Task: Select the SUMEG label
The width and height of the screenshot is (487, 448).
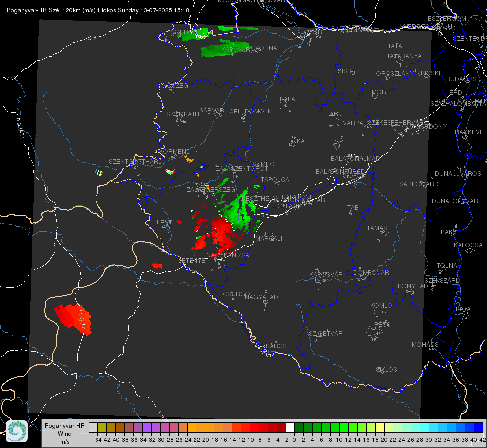Action: point(263,164)
